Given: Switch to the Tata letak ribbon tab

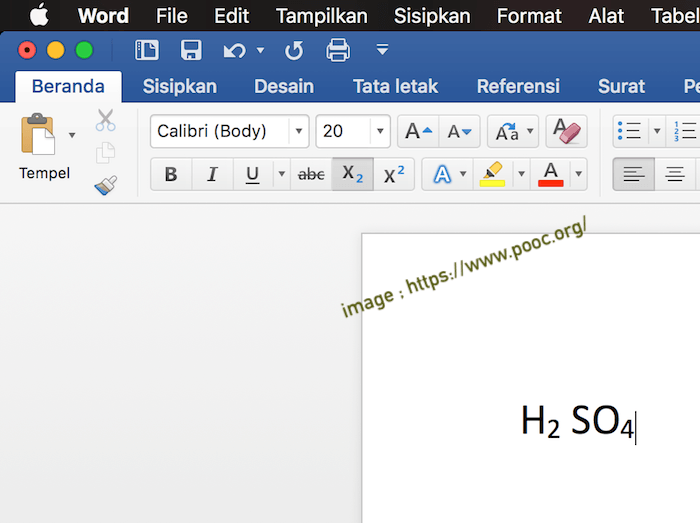Looking at the screenshot, I should [396, 87].
